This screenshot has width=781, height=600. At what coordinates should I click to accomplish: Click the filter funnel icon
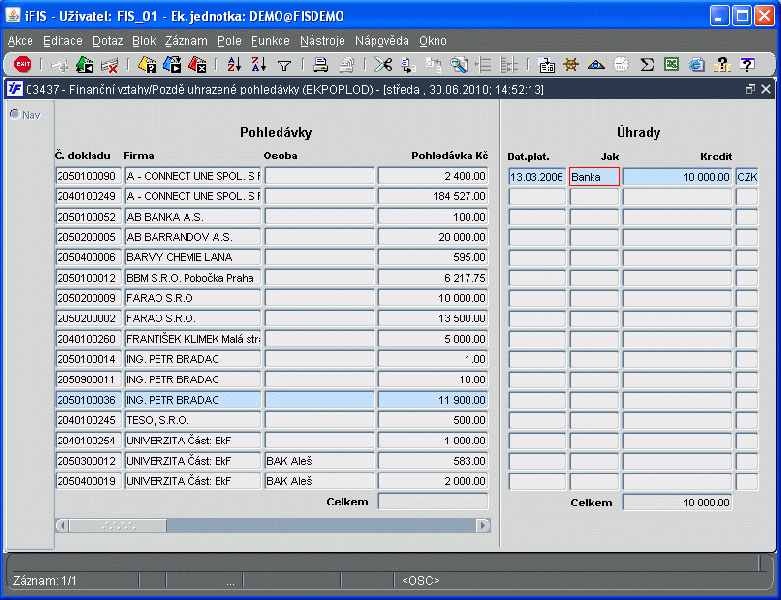tap(284, 65)
